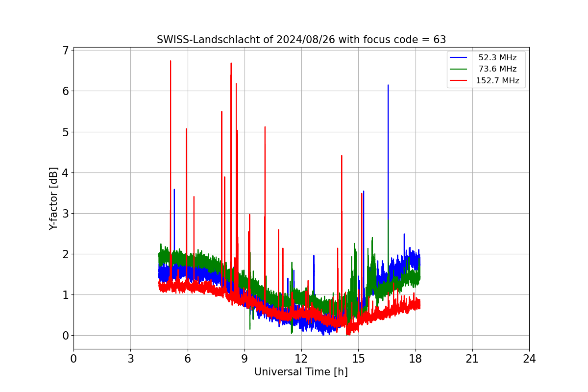
Task: Click x-axis tick label 0
Action: tap(73, 359)
